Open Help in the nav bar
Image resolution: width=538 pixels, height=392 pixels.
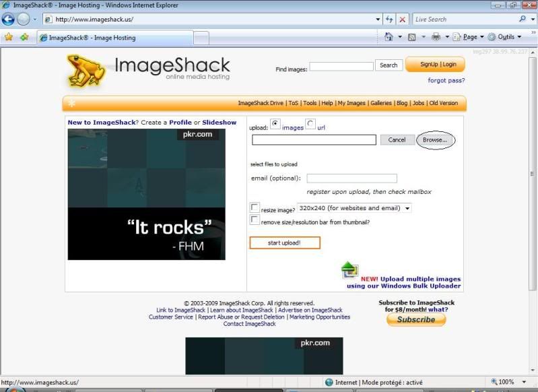pos(327,103)
